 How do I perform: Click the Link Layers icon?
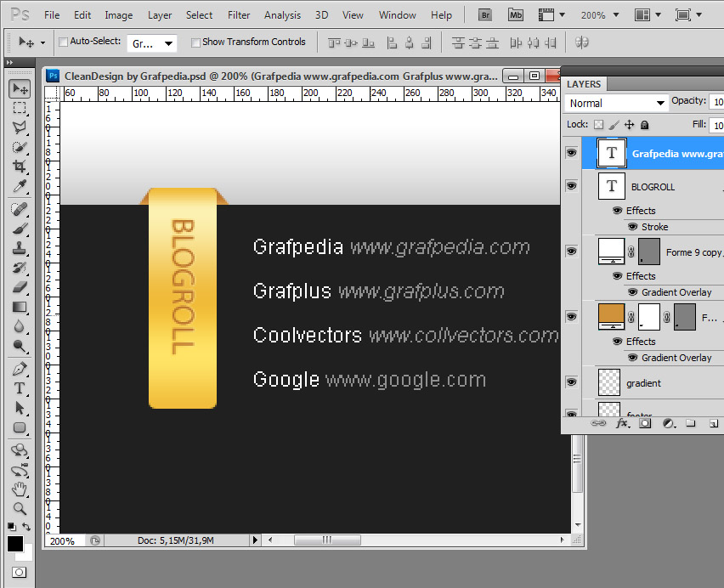(598, 423)
